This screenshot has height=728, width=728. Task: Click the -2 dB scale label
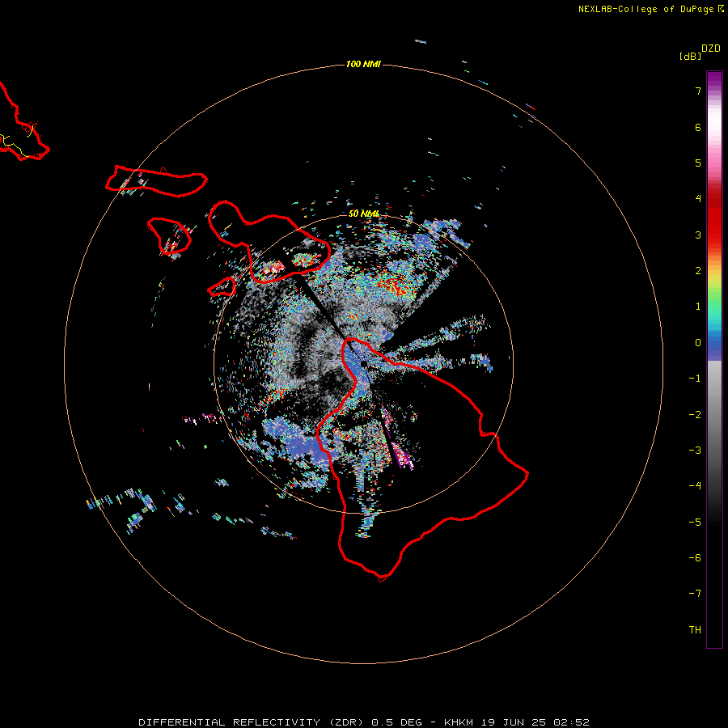pyautogui.click(x=695, y=415)
